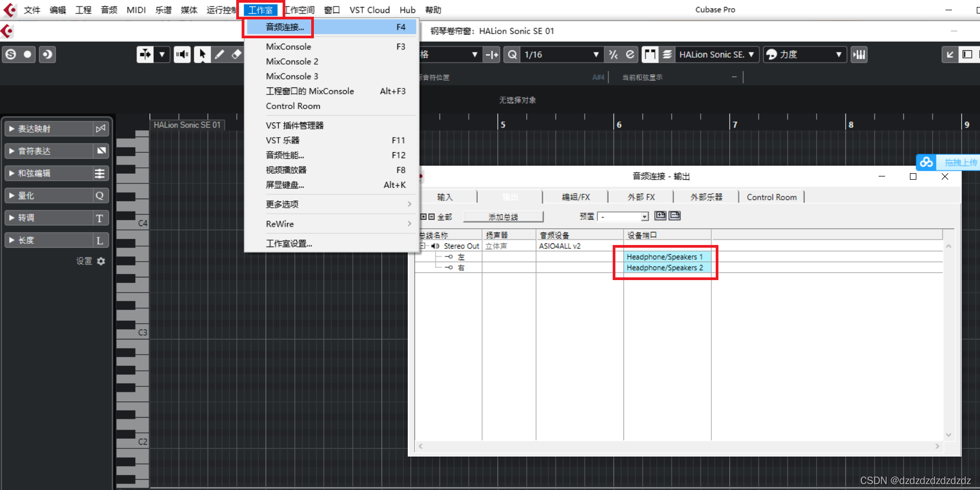Switch to the 外部 FX tab
The height and width of the screenshot is (490, 980).
tap(641, 197)
